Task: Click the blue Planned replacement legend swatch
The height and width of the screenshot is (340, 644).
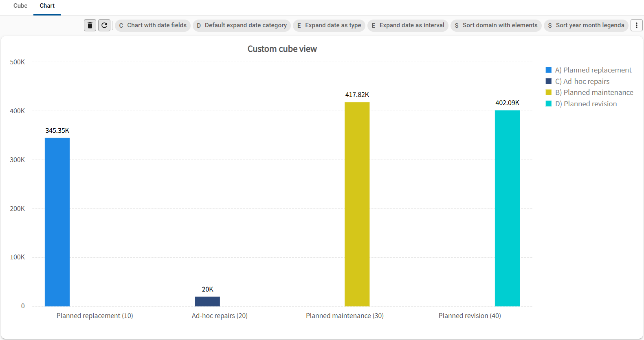Action: tap(549, 70)
